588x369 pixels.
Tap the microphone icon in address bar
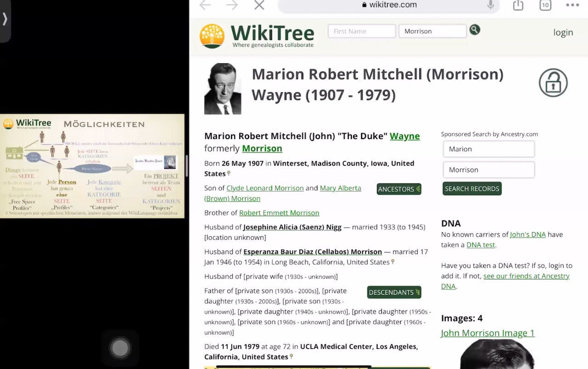[491, 5]
